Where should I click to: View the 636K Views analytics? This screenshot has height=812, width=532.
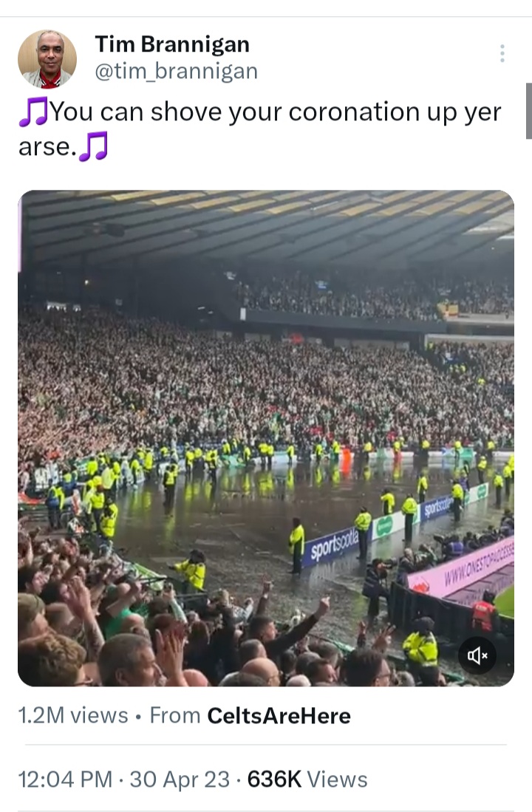pos(307,779)
